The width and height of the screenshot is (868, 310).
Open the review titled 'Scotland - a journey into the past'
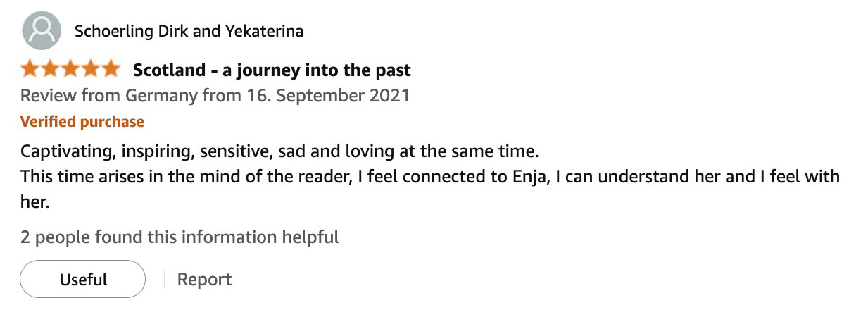pyautogui.click(x=272, y=70)
